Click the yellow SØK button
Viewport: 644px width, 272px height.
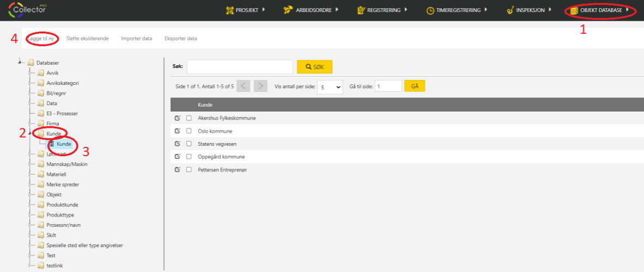coord(315,66)
